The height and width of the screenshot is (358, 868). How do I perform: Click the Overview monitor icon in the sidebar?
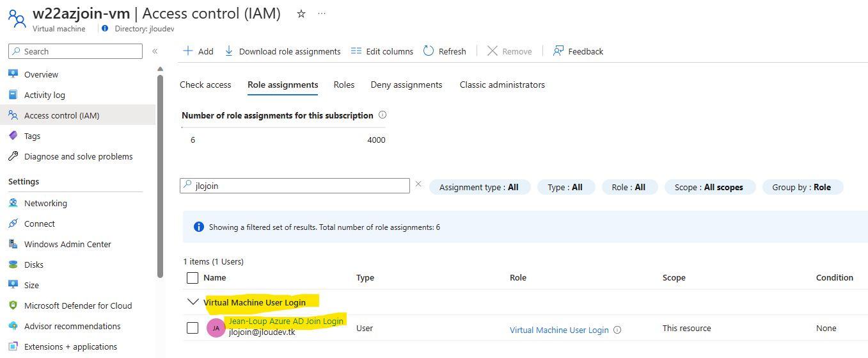tap(13, 74)
